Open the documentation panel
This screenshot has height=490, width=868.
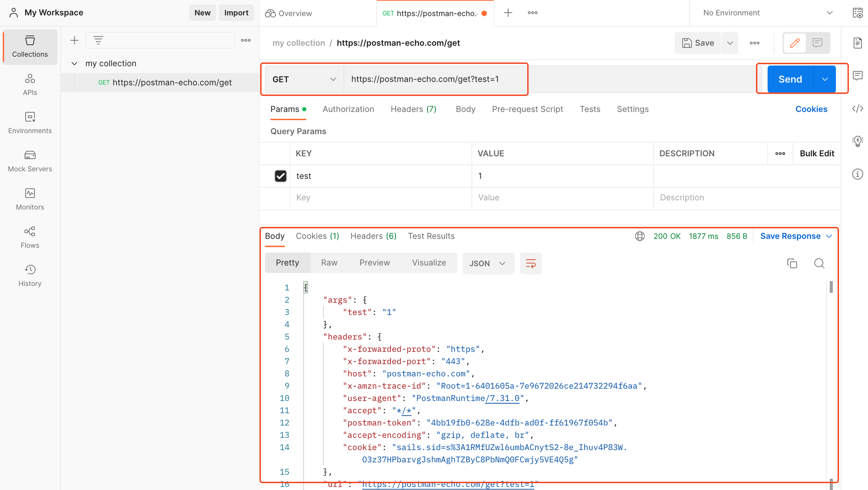coord(858,43)
